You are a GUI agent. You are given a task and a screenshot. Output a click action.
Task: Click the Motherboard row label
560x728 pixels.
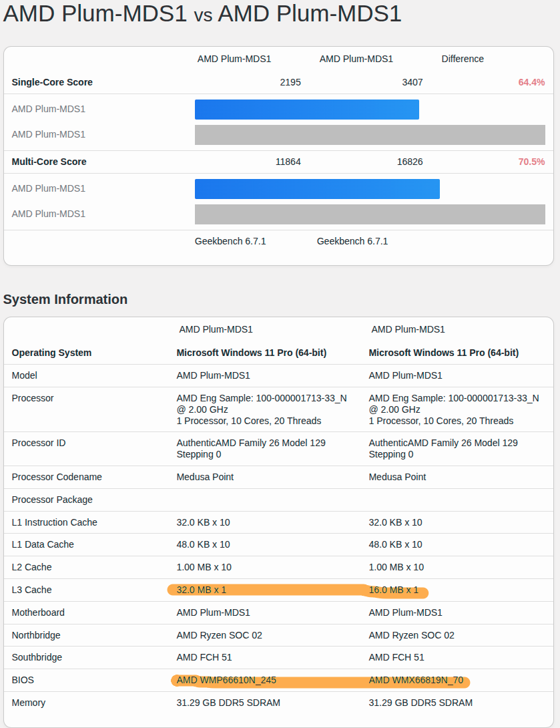(x=38, y=612)
